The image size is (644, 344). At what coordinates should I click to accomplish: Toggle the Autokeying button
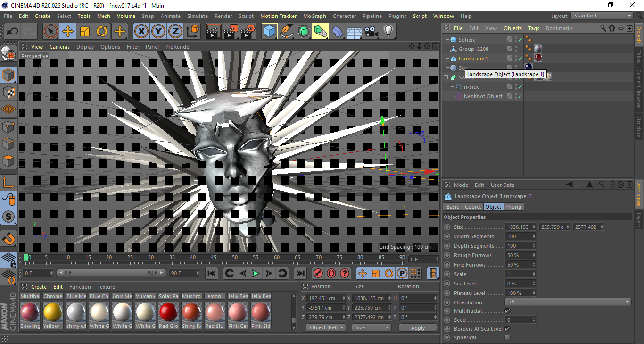(331, 273)
